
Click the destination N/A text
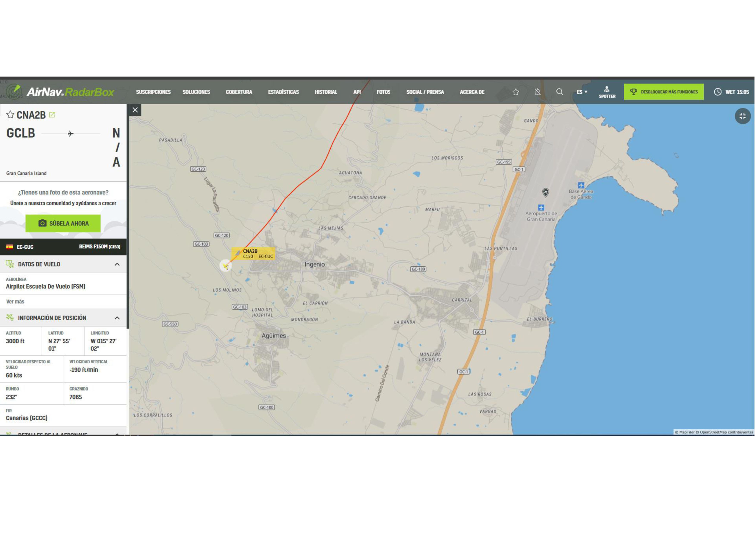pos(116,147)
